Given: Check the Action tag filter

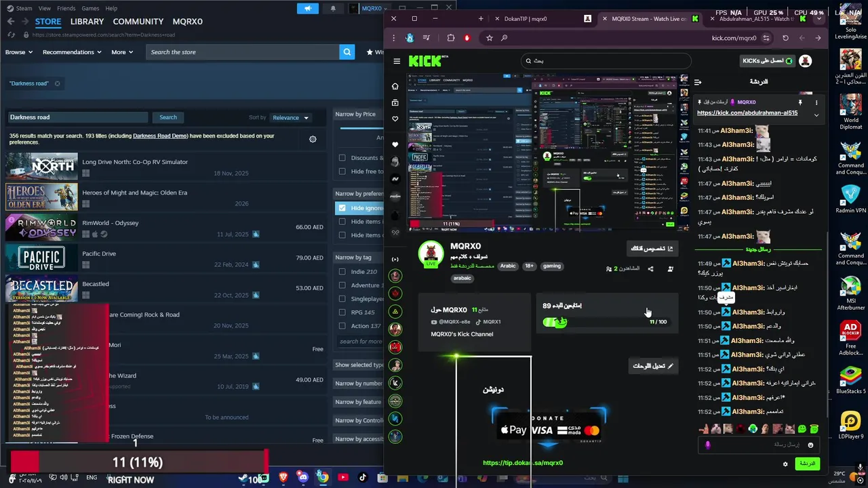Looking at the screenshot, I should 342,326.
